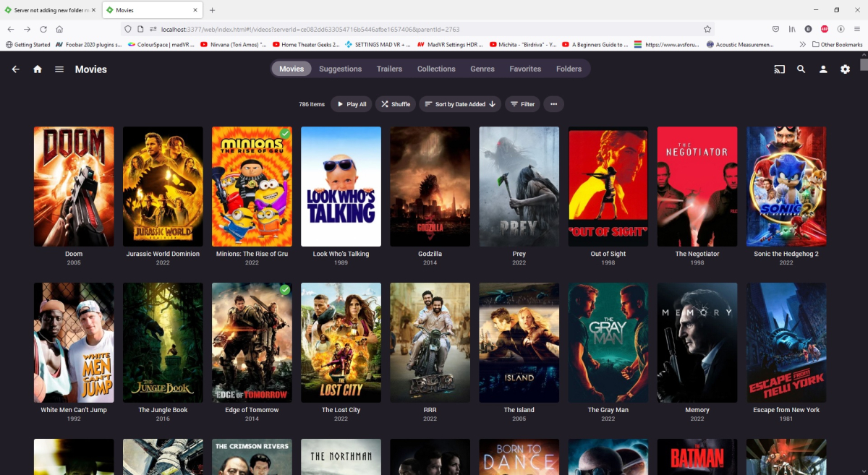The image size is (868, 475).
Task: Switch to the Suggestions tab
Action: [340, 69]
